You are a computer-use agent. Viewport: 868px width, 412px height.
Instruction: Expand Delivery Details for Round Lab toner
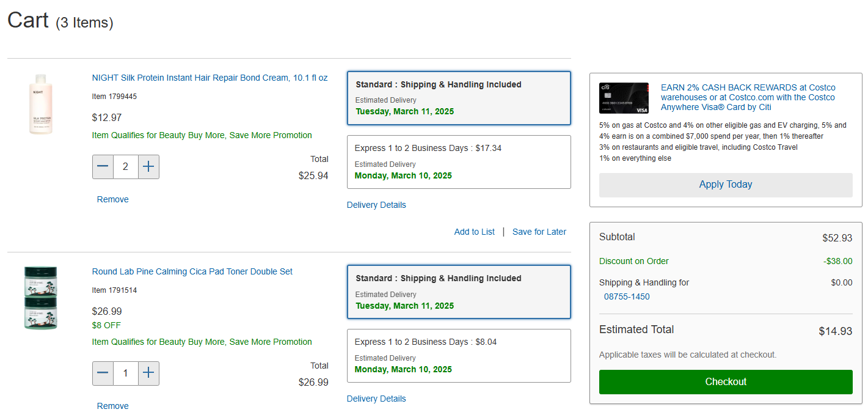point(376,399)
